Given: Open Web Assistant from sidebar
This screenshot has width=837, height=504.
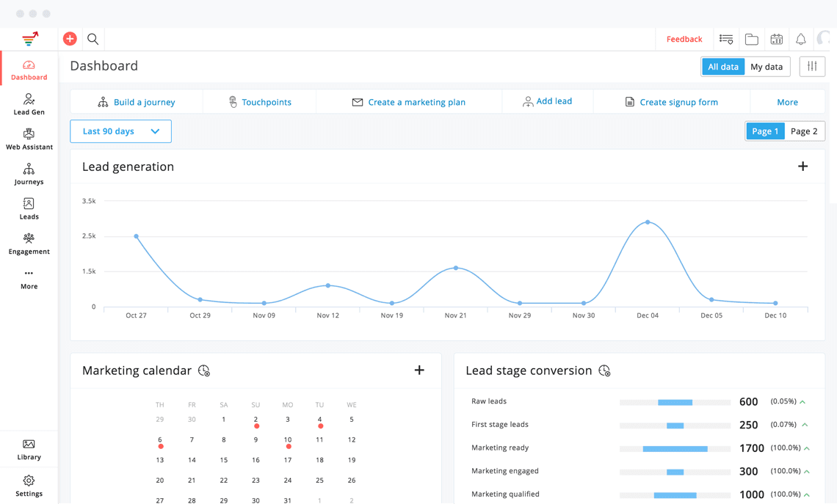Looking at the screenshot, I should pyautogui.click(x=29, y=139).
